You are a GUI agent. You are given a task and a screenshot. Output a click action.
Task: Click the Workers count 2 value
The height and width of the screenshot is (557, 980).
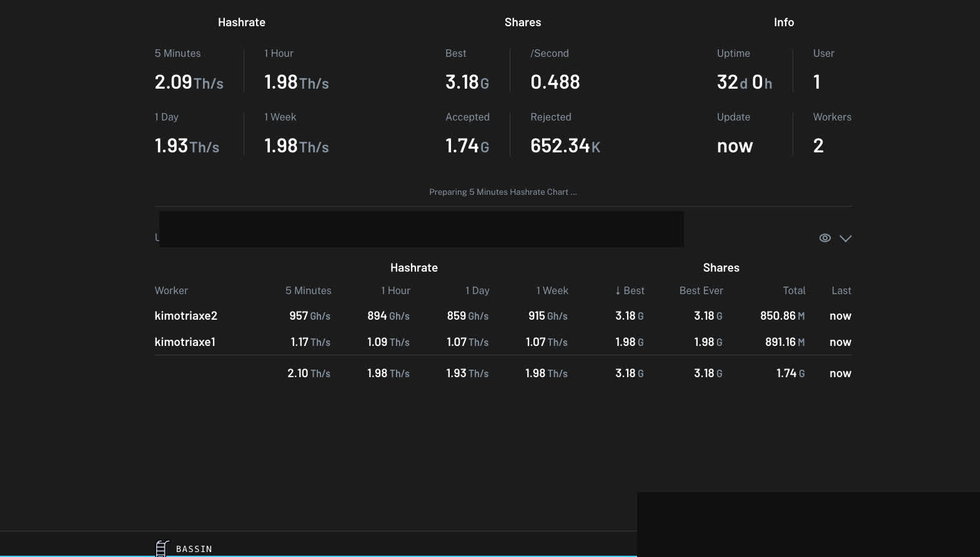(818, 146)
